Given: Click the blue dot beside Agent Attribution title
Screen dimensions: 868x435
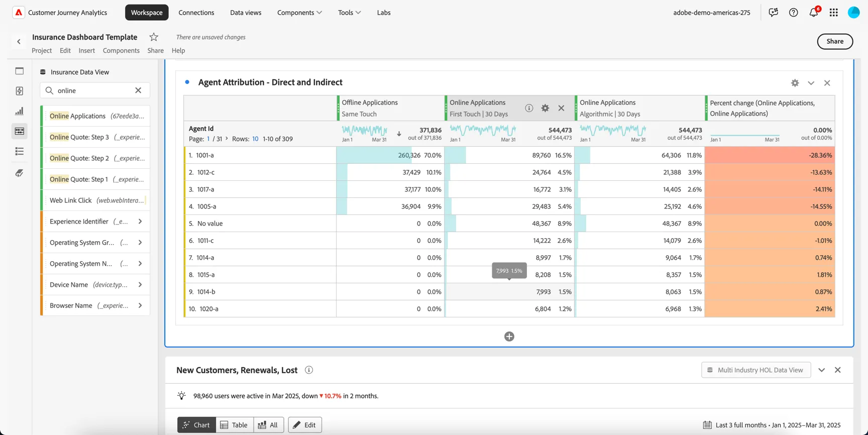Looking at the screenshot, I should coord(187,82).
